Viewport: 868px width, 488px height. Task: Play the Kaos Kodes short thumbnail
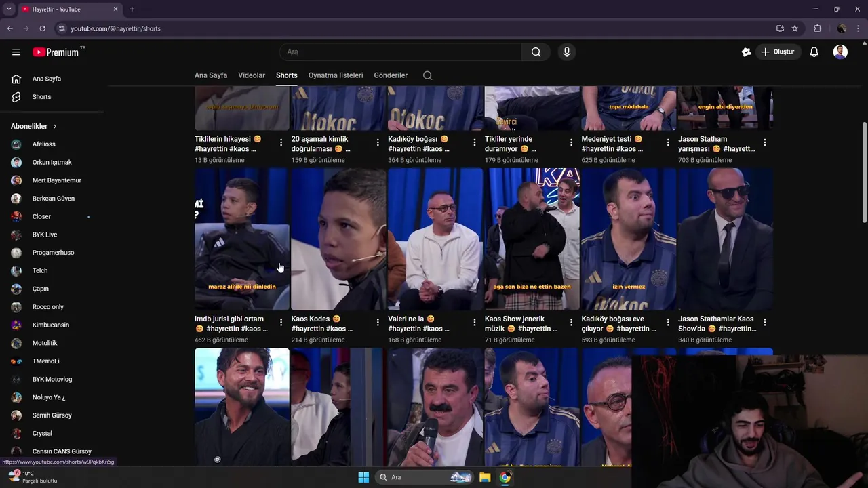(338, 239)
